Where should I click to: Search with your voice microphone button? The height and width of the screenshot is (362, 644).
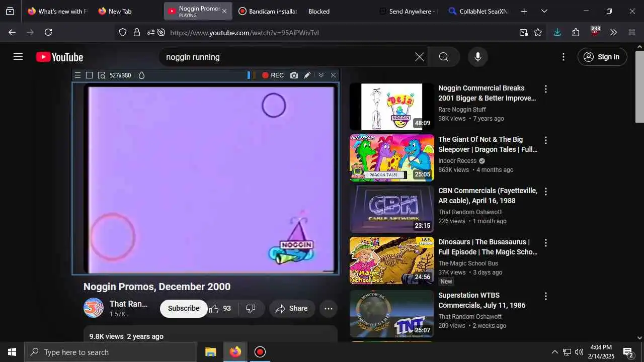pyautogui.click(x=478, y=57)
